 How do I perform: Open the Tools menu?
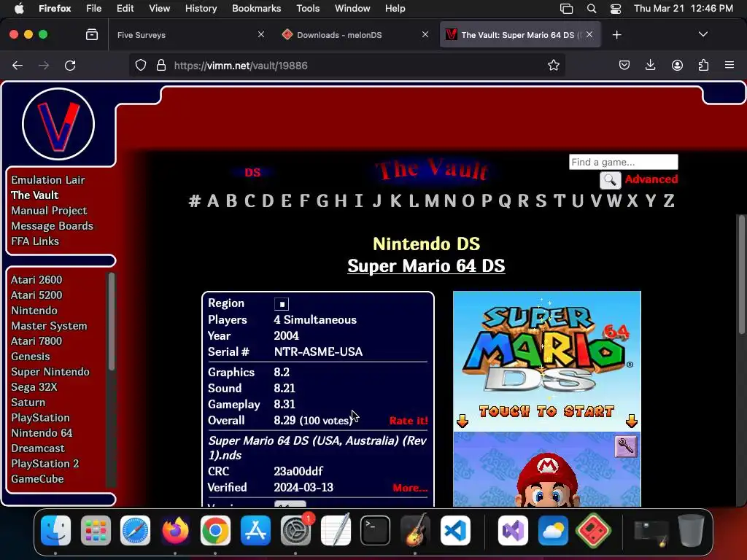pyautogui.click(x=308, y=9)
